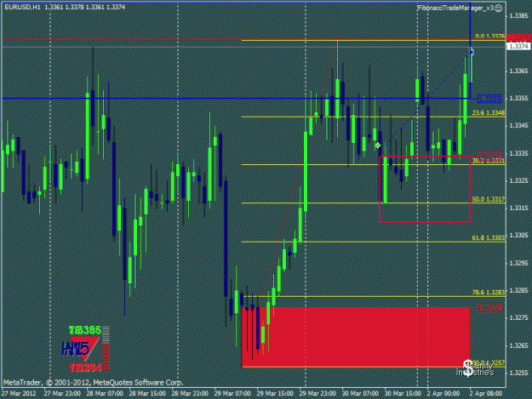Click the 29 Mar 23:00 time label

pos(317,394)
